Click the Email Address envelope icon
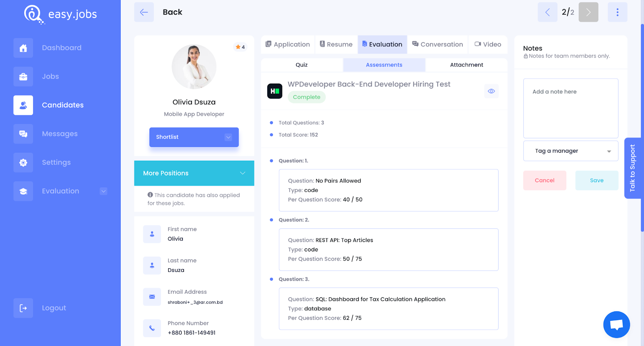The height and width of the screenshot is (346, 644). click(152, 297)
